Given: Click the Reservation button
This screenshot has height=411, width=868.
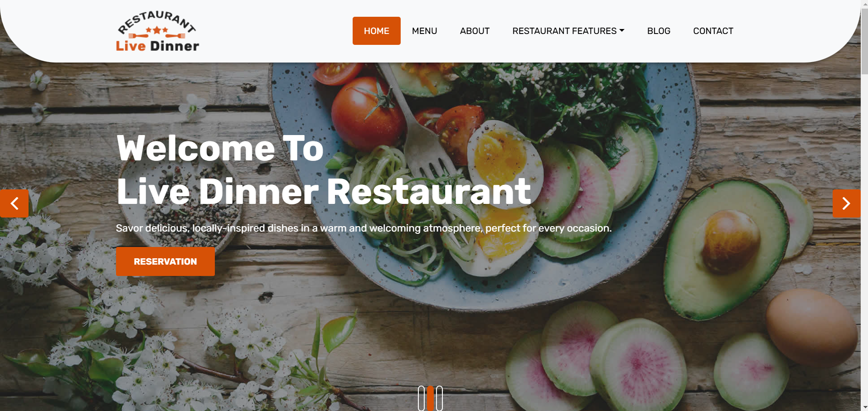Looking at the screenshot, I should click(x=165, y=261).
